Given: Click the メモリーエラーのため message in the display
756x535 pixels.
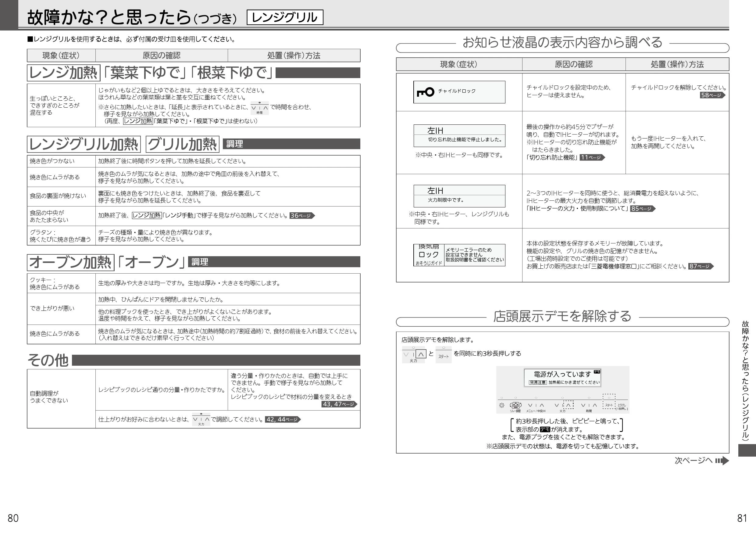Looking at the screenshot, I should 474,255.
